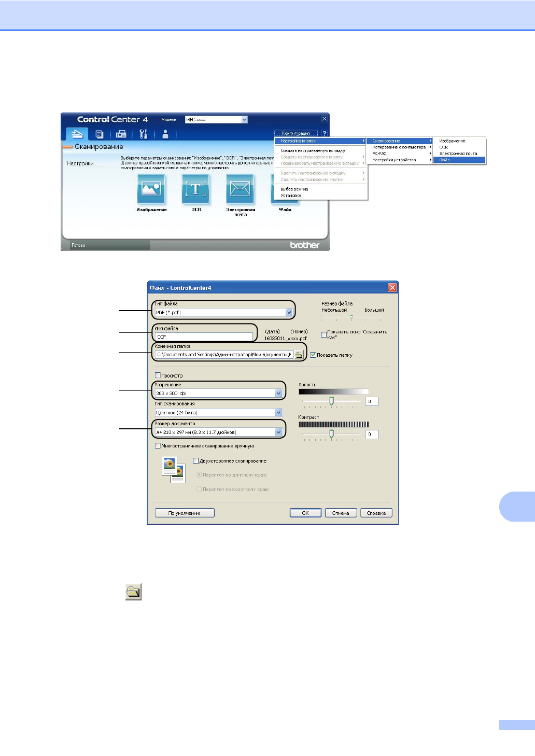Screen dimensions: 535x756
Task: Enable the Просмотр checkbox
Action: pyautogui.click(x=158, y=375)
